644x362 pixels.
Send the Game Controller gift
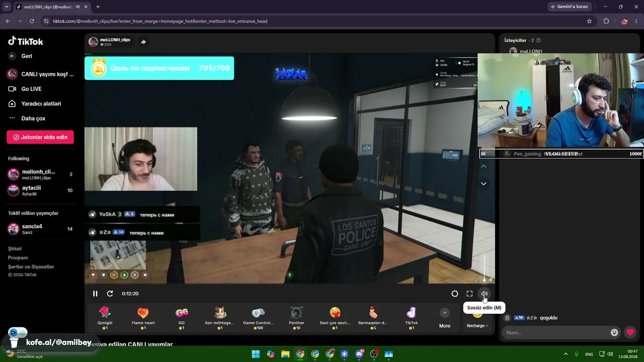pyautogui.click(x=258, y=318)
